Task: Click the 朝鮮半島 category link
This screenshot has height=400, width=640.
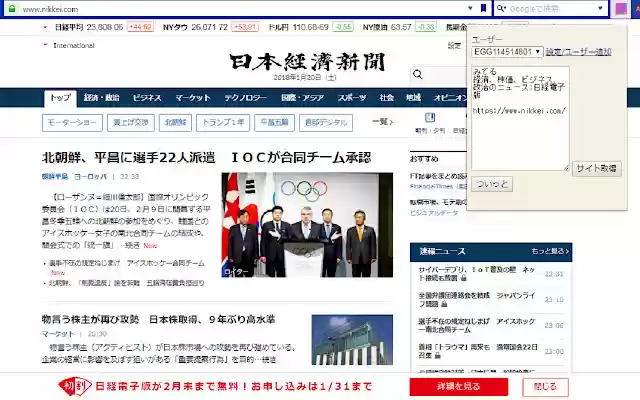Action: point(55,176)
